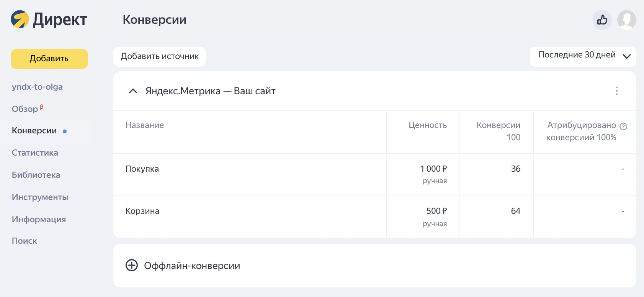Image resolution: width=644 pixels, height=297 pixels.
Task: Click the thumbs-up feedback icon
Action: (x=602, y=20)
